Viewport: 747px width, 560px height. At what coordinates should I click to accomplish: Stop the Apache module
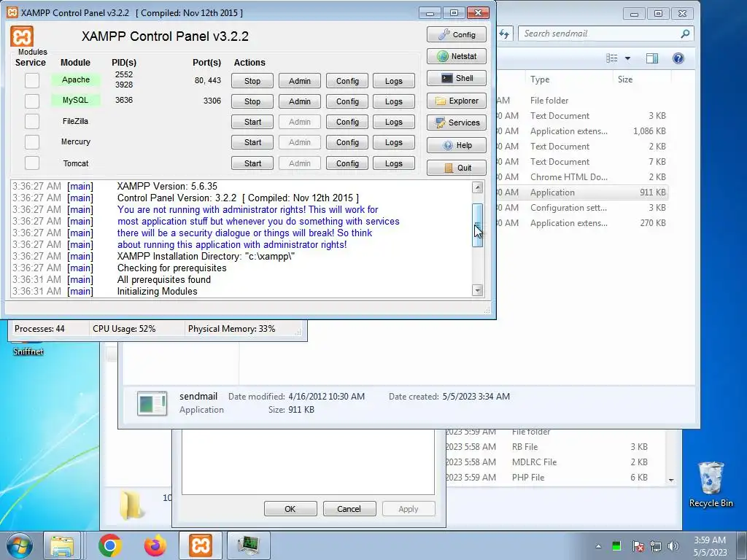pyautogui.click(x=252, y=81)
